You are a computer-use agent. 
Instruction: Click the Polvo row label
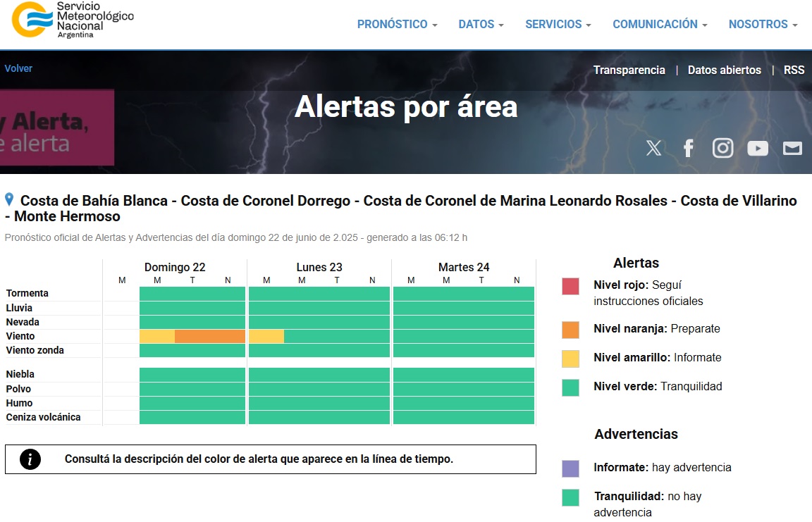click(18, 389)
